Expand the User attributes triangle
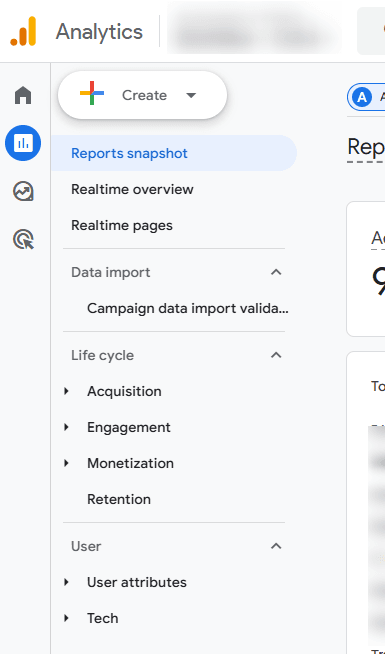 [66, 582]
